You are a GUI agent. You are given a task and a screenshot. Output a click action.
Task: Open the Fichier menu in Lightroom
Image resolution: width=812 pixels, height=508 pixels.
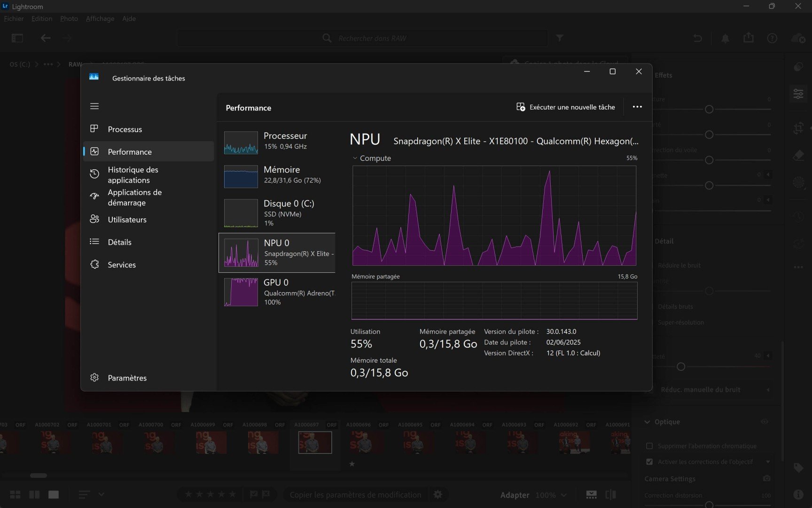click(14, 19)
